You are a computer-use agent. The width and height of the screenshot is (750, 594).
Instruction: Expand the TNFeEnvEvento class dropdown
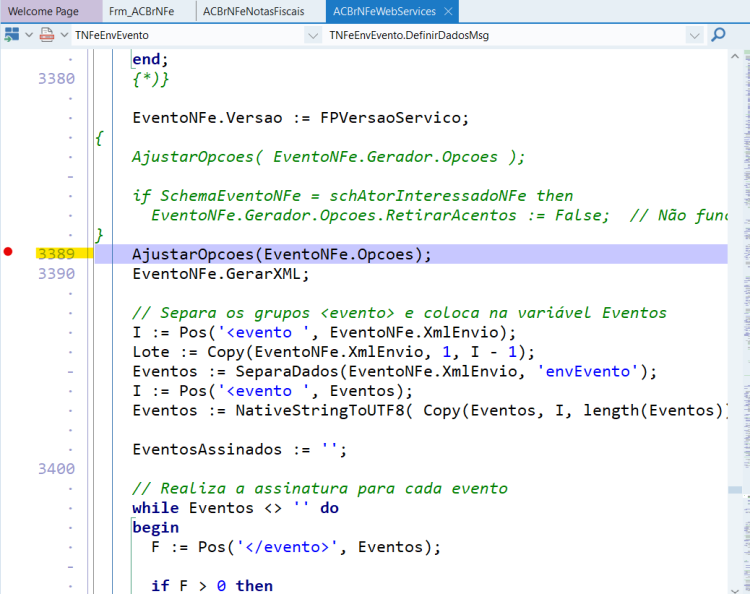tap(313, 35)
